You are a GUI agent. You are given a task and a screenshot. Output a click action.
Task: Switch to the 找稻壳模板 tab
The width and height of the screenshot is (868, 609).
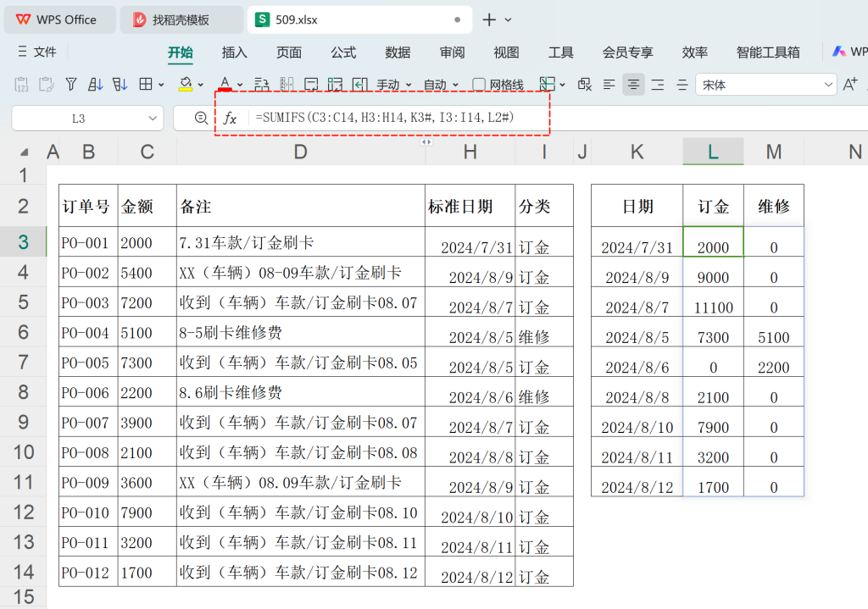[181, 20]
